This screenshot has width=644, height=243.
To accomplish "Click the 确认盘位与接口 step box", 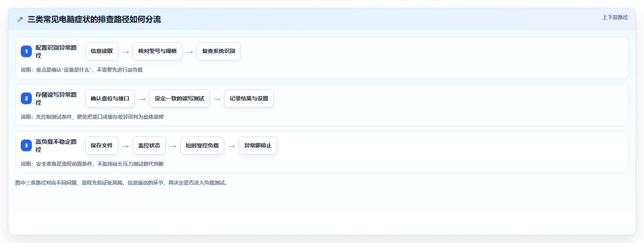I will [x=110, y=98].
